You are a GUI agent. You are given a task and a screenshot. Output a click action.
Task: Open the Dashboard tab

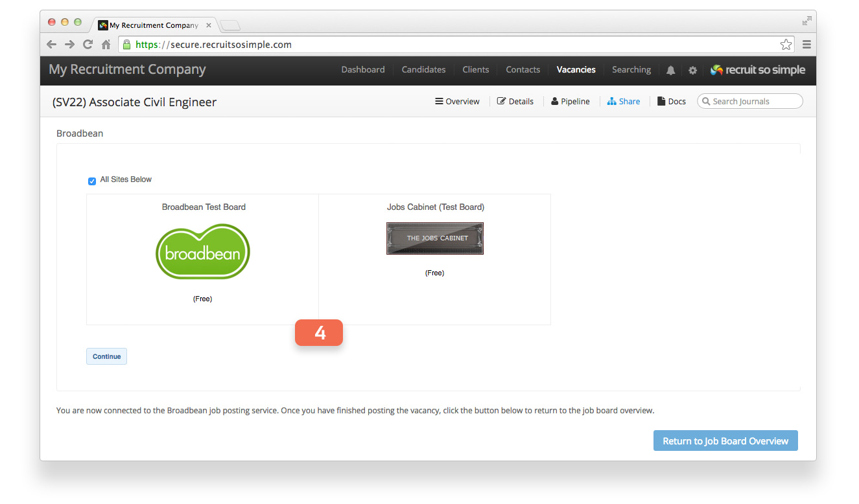pos(363,70)
